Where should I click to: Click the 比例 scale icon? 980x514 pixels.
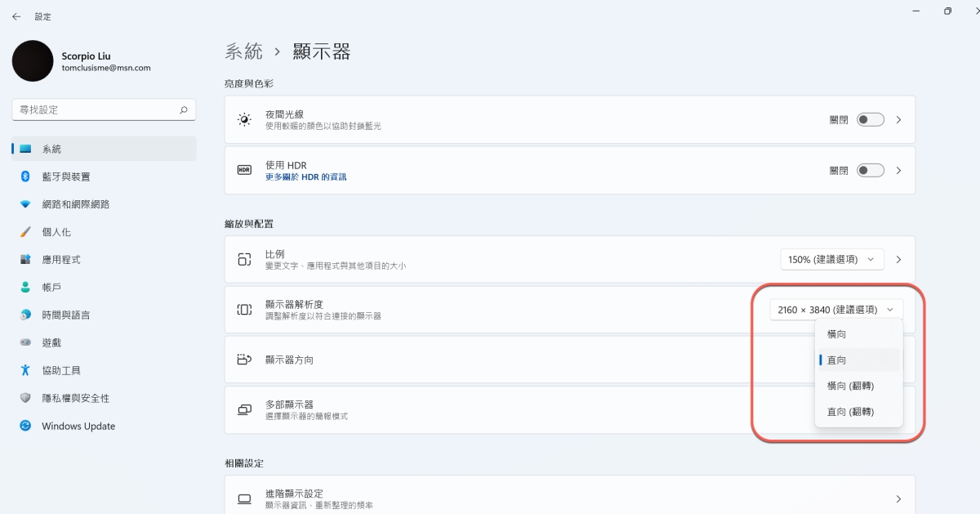[x=244, y=259]
